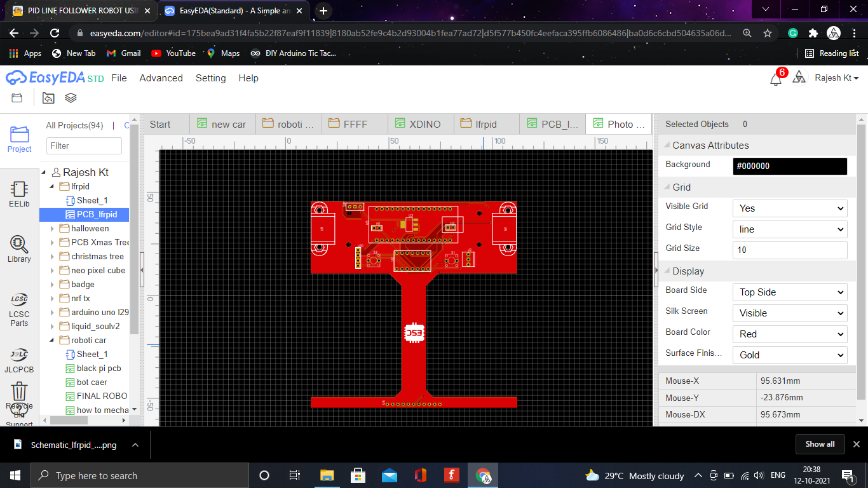Open the Setting menu

[x=210, y=78]
